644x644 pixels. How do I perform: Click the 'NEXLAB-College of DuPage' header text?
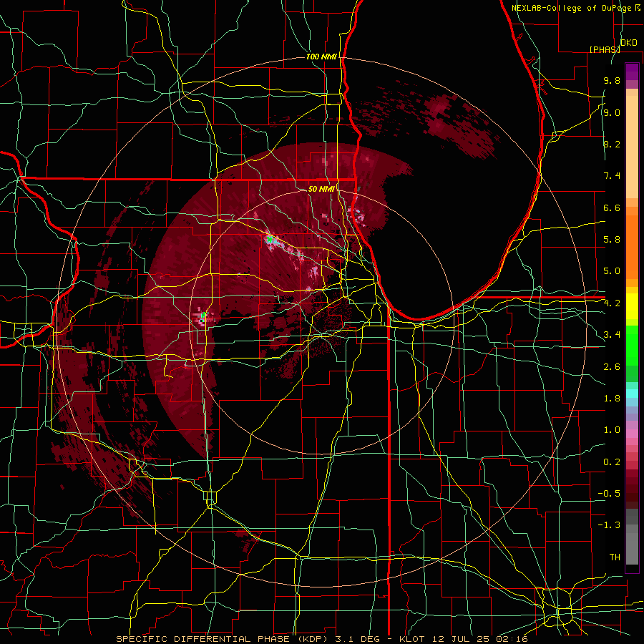(571, 8)
